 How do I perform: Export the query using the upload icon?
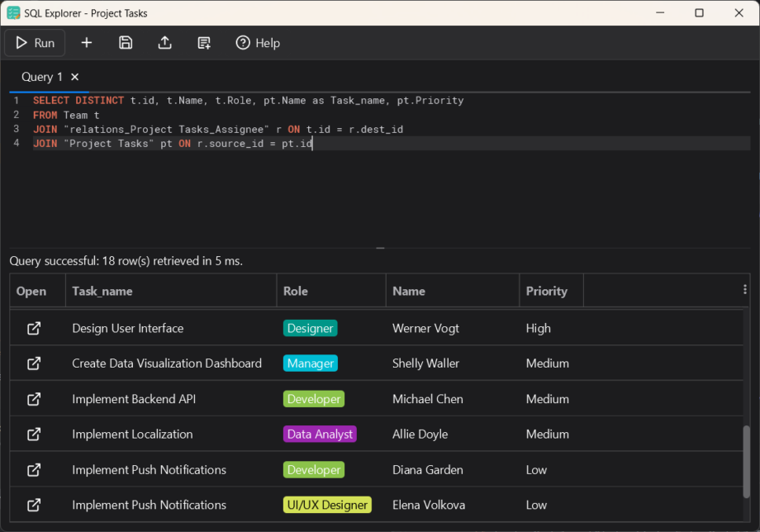pyautogui.click(x=164, y=42)
